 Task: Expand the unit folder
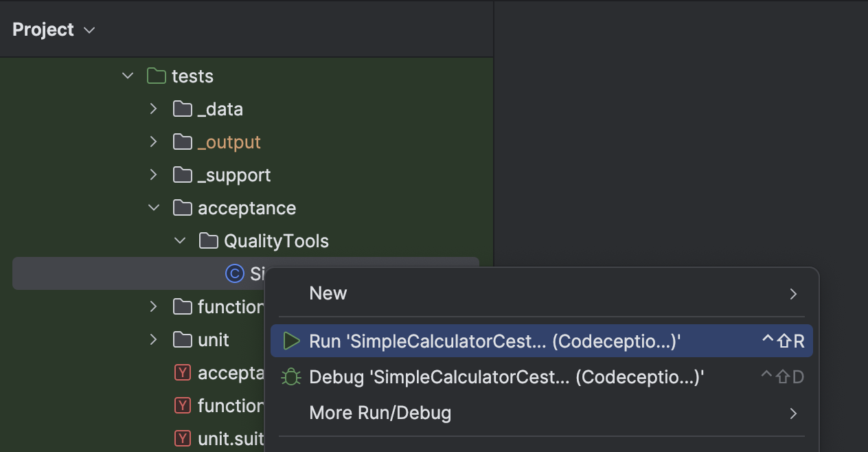point(154,340)
